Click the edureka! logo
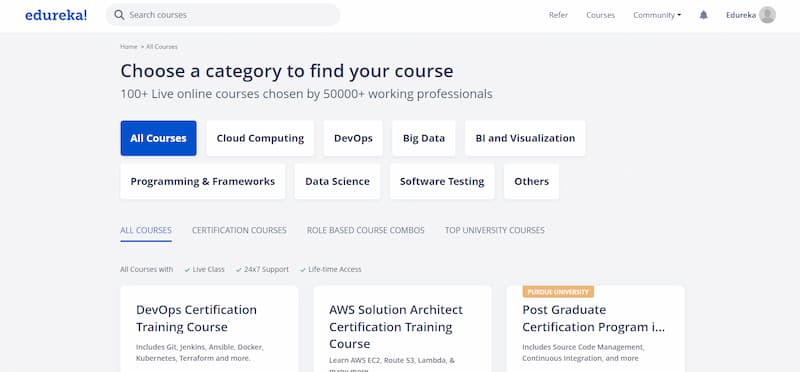800x372 pixels. (x=56, y=15)
